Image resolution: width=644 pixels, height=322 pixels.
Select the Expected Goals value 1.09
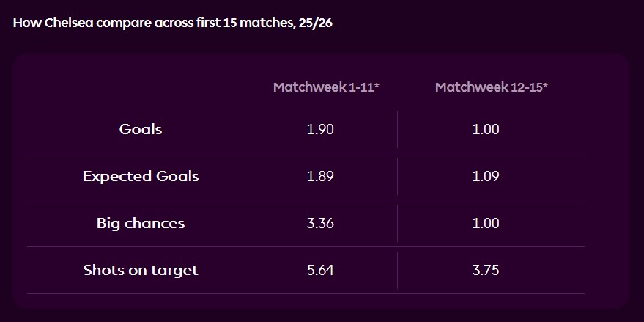tap(486, 176)
